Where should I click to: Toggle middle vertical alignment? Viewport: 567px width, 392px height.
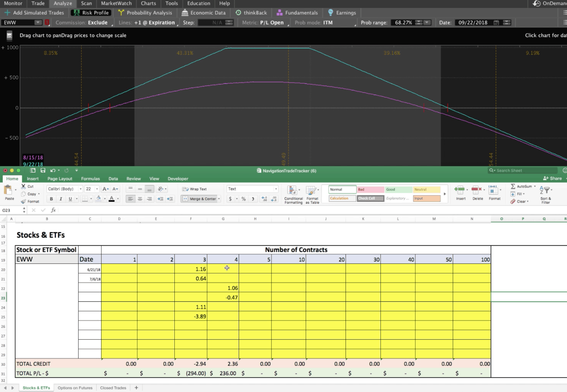(140, 189)
